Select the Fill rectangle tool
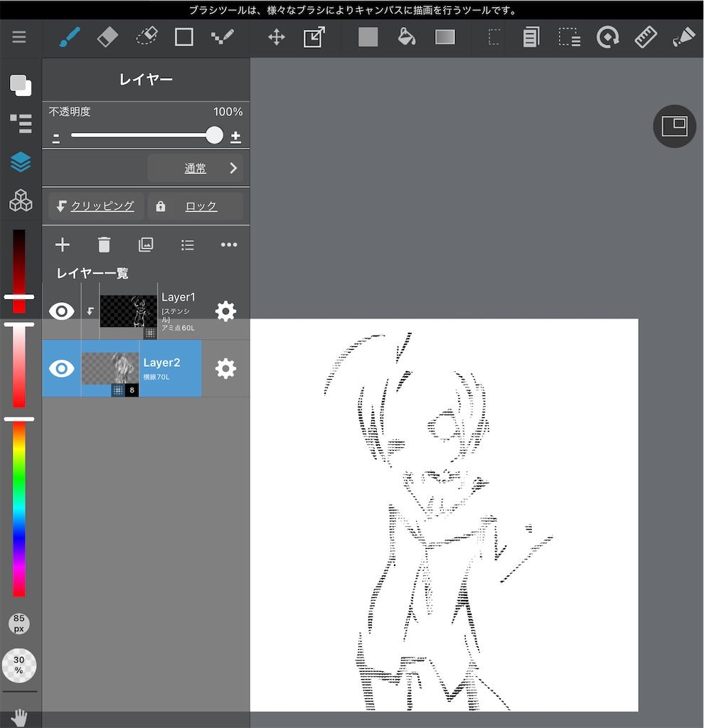Image resolution: width=704 pixels, height=728 pixels. click(x=368, y=37)
